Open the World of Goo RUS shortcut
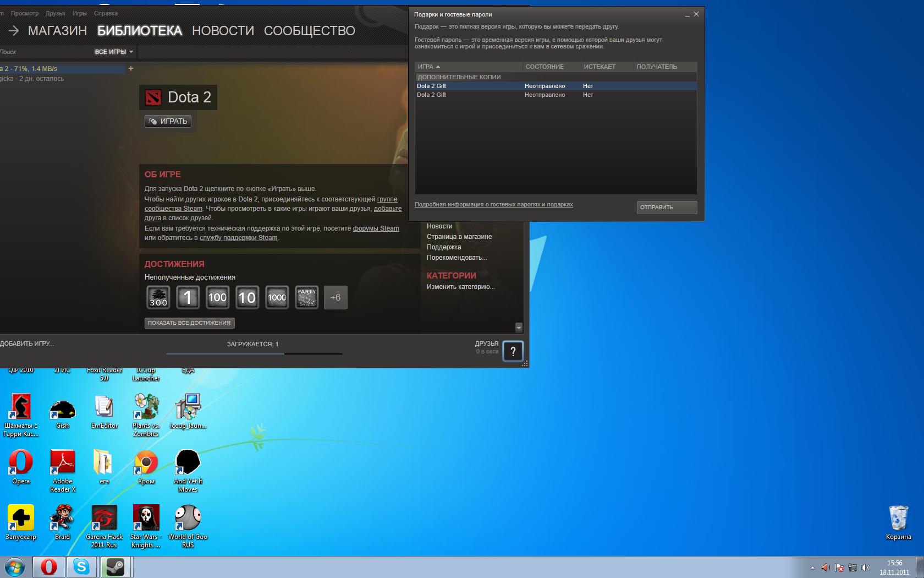Image resolution: width=924 pixels, height=578 pixels. (188, 526)
